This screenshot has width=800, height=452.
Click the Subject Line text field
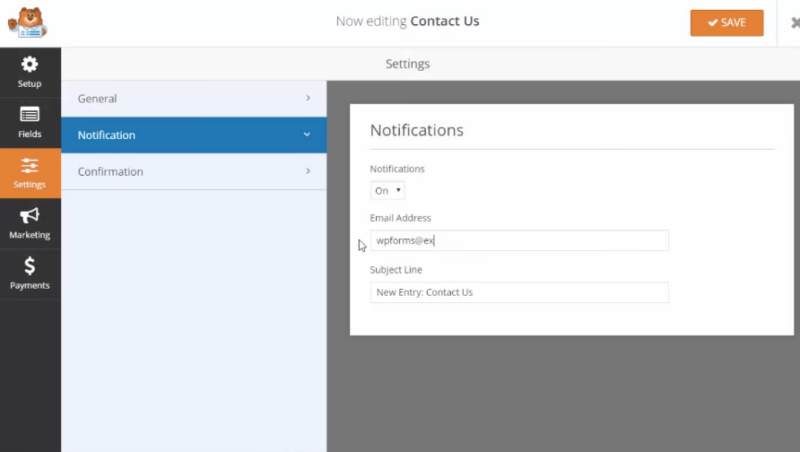coord(518,292)
